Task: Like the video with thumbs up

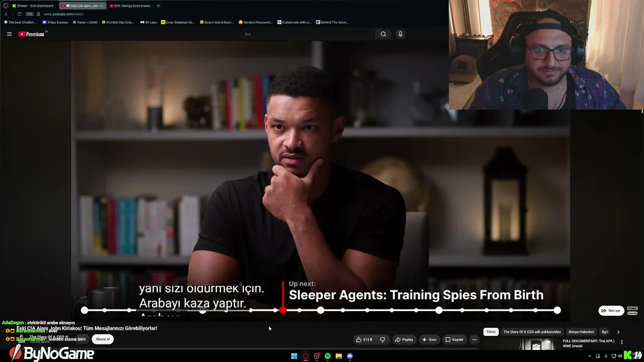Action: 365,340
